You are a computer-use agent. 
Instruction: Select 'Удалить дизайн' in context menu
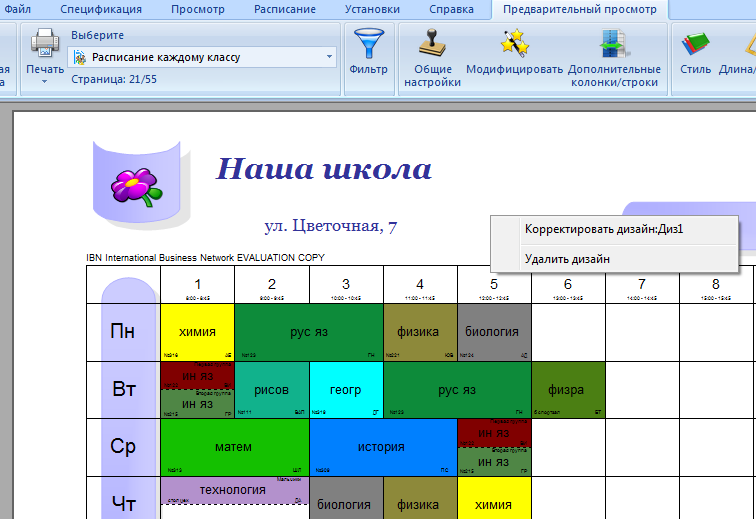click(x=567, y=259)
